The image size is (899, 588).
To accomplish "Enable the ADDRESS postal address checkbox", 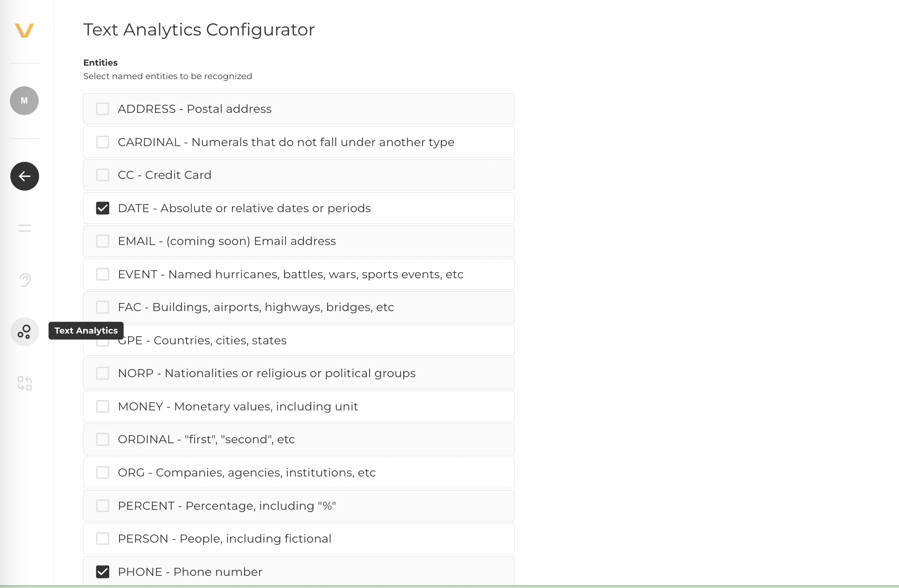I will (102, 109).
